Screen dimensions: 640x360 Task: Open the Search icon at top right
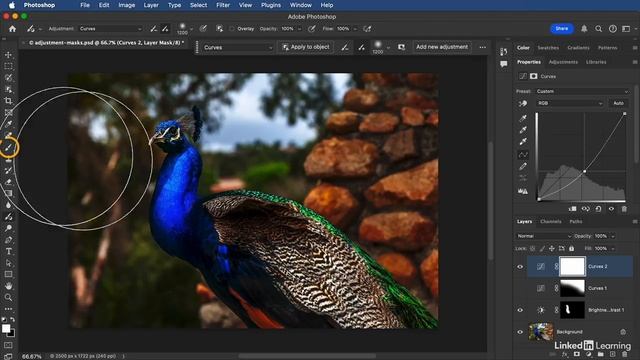coord(598,29)
